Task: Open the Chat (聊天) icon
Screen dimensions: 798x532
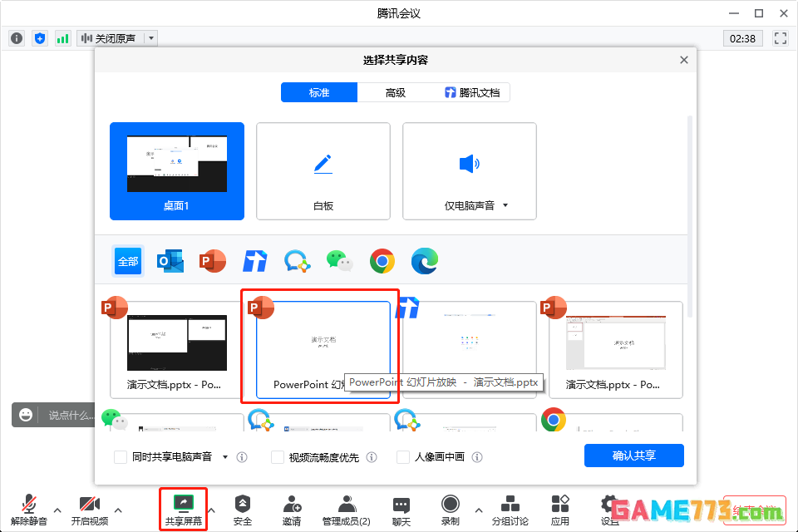Action: (401, 504)
